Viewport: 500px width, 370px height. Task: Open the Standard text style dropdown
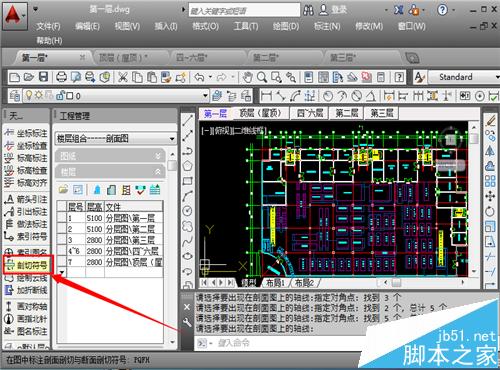click(497, 77)
